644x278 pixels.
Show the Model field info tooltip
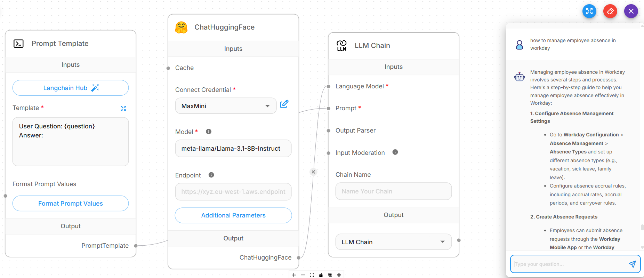tap(208, 132)
